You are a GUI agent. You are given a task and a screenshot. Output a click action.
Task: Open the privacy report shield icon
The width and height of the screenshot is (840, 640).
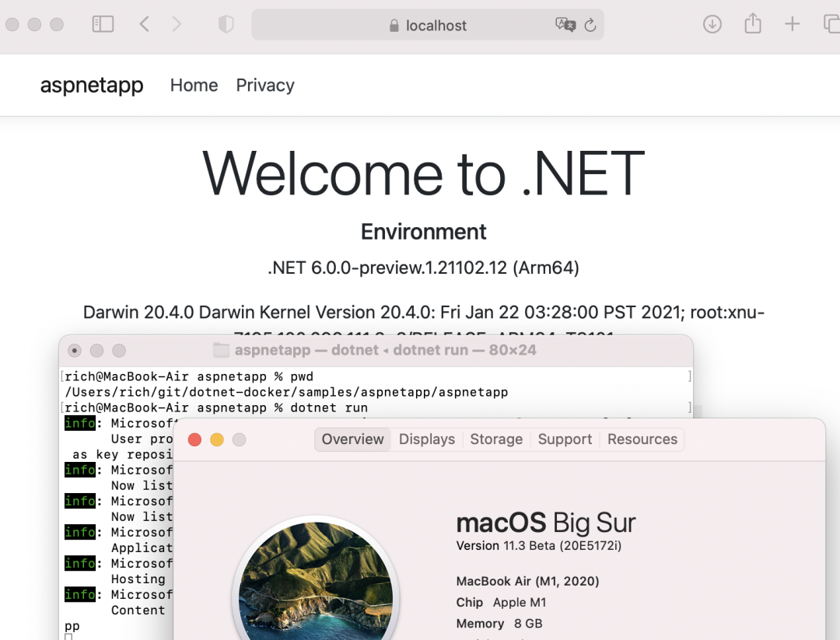pyautogui.click(x=226, y=24)
